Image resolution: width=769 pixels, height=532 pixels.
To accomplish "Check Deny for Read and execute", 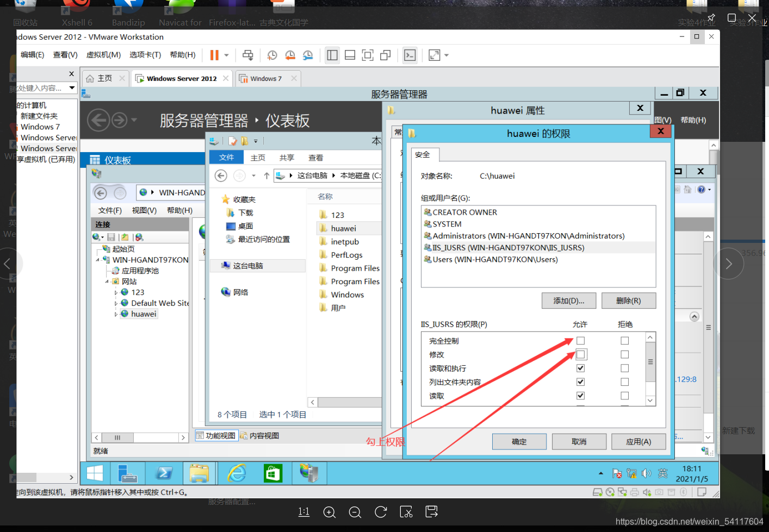I will [x=624, y=368].
